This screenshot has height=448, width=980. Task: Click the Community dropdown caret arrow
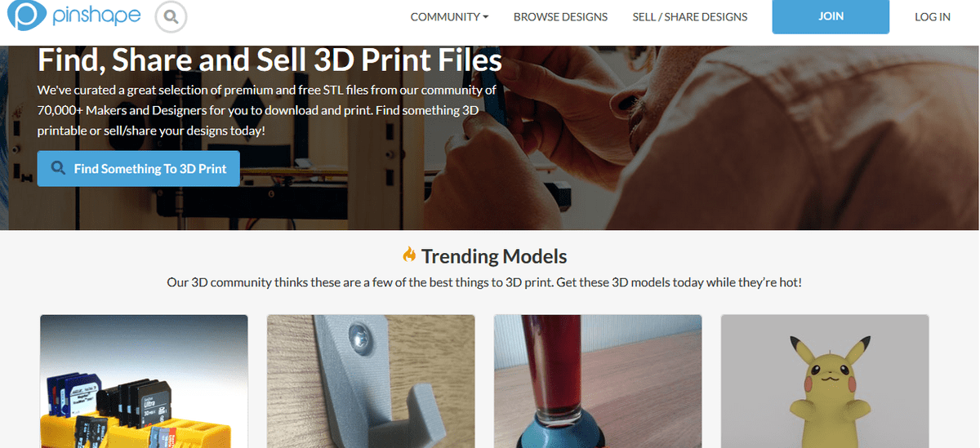point(486,17)
